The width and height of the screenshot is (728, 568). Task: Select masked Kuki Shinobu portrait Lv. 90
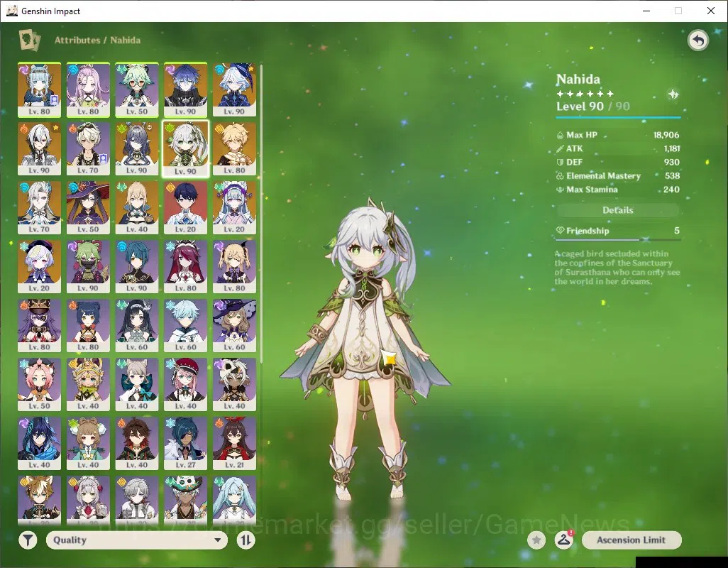(88, 266)
